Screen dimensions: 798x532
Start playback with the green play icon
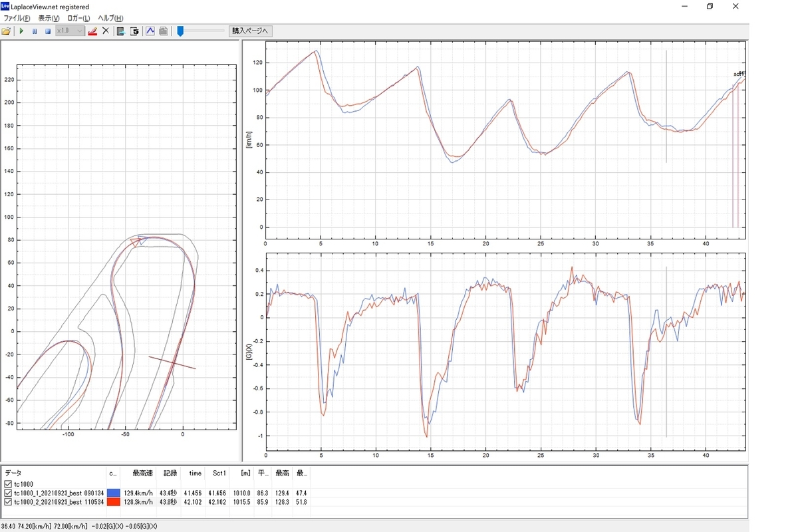21,31
